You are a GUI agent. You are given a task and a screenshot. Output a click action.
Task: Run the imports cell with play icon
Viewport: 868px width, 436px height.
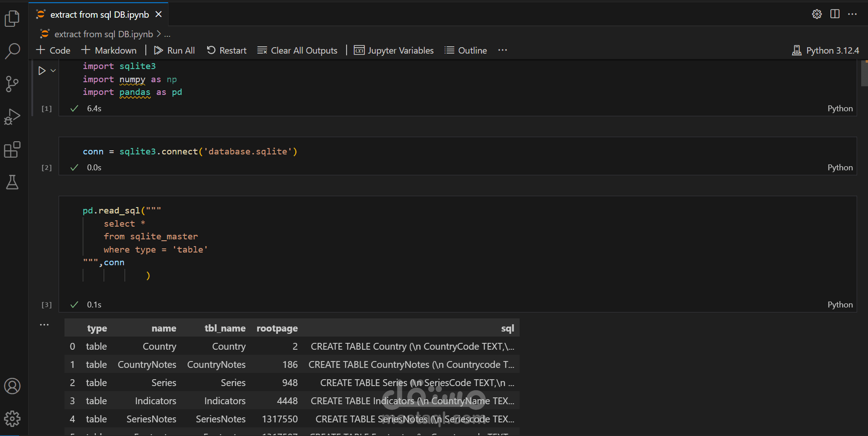(42, 70)
